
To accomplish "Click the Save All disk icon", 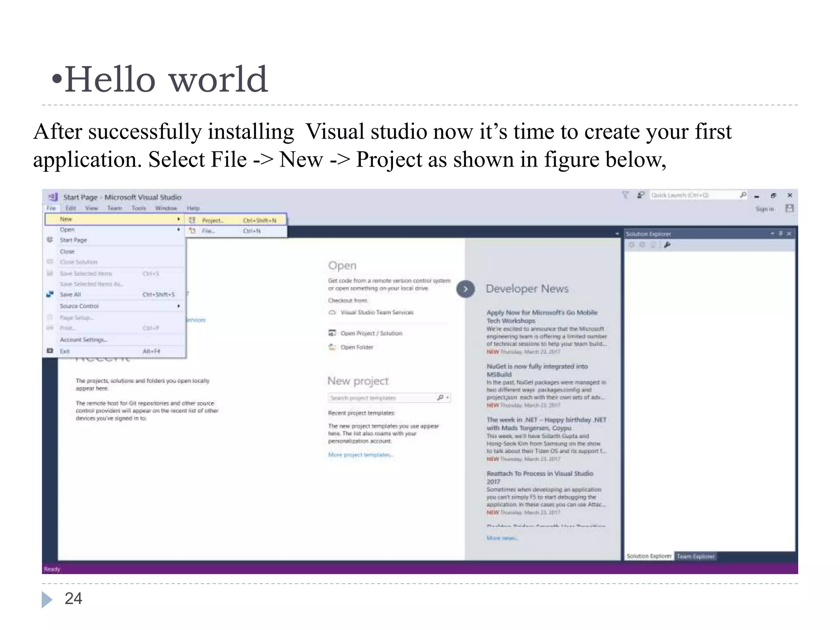I will tap(50, 294).
